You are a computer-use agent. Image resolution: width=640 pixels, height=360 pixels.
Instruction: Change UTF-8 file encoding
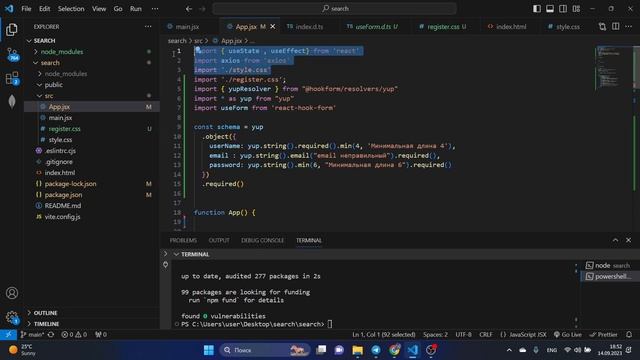463,334
